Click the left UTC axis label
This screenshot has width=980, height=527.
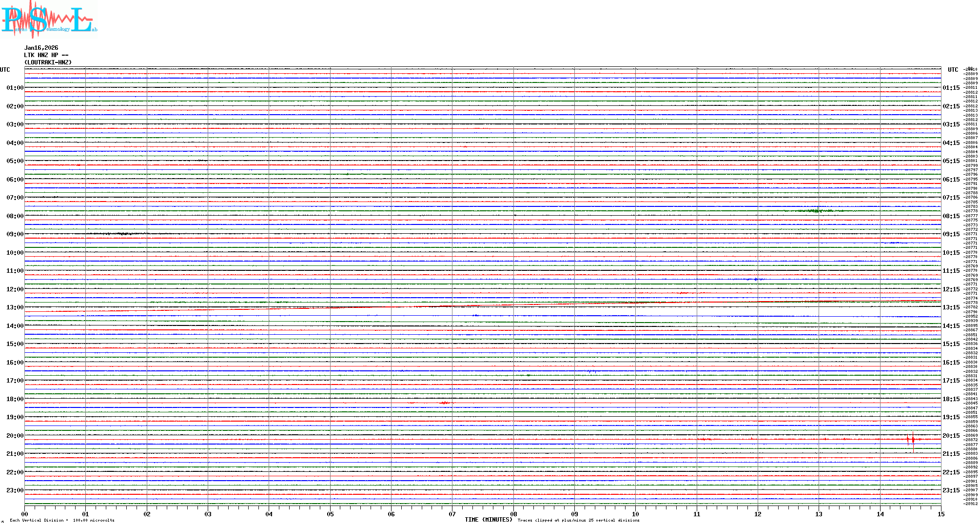click(5, 70)
